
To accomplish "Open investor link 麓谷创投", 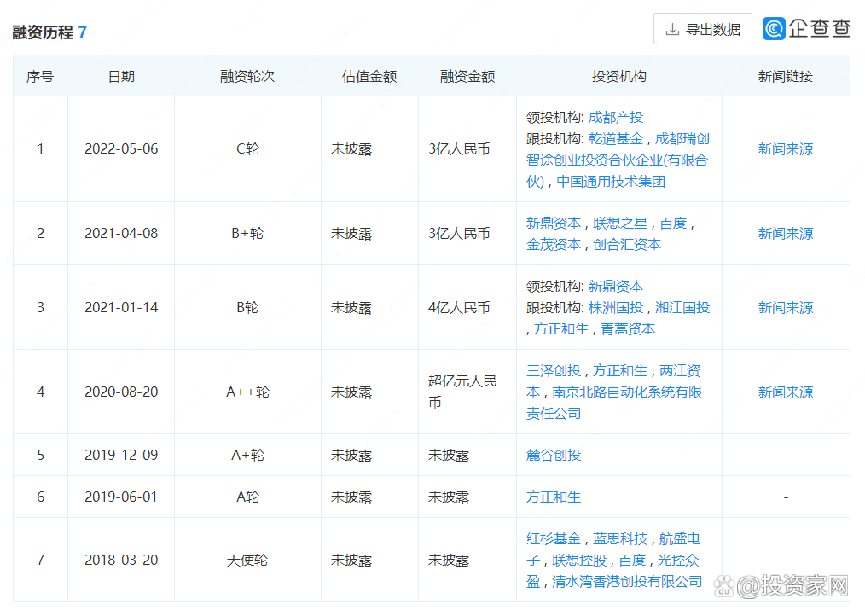I will [x=554, y=455].
